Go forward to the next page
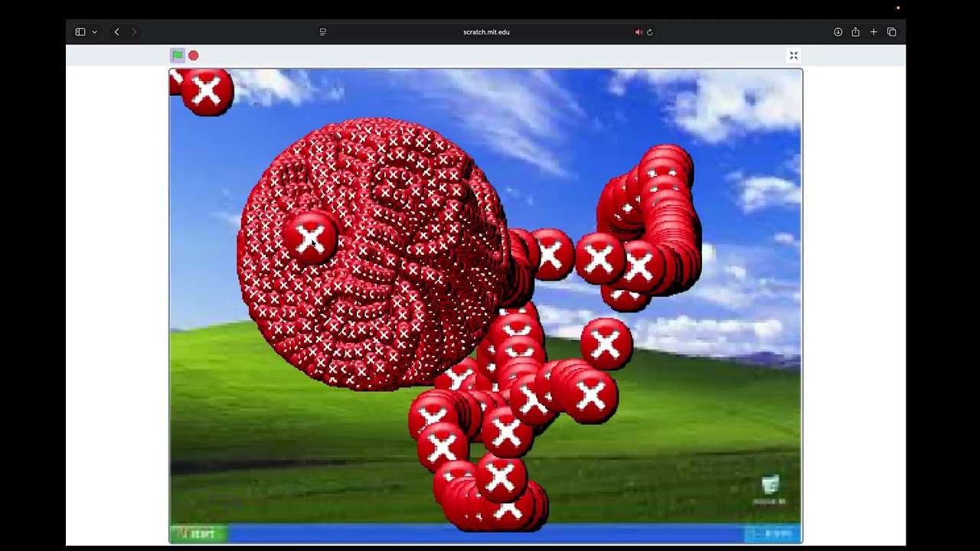Viewport: 980px width, 551px height. point(134,32)
